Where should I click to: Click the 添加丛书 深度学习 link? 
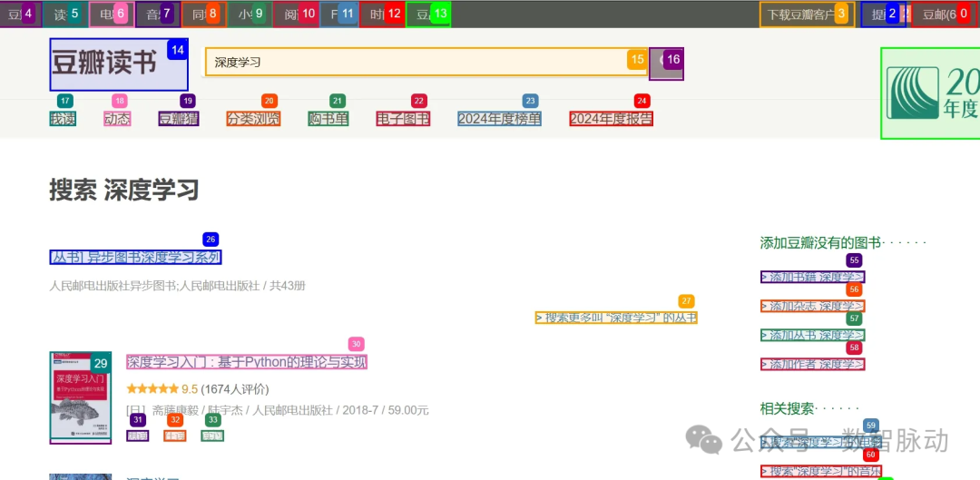point(812,335)
